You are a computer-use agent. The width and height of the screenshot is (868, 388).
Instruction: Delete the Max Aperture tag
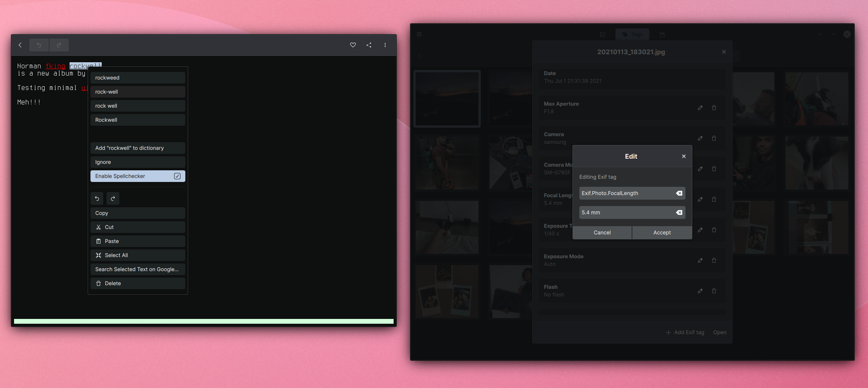[714, 108]
